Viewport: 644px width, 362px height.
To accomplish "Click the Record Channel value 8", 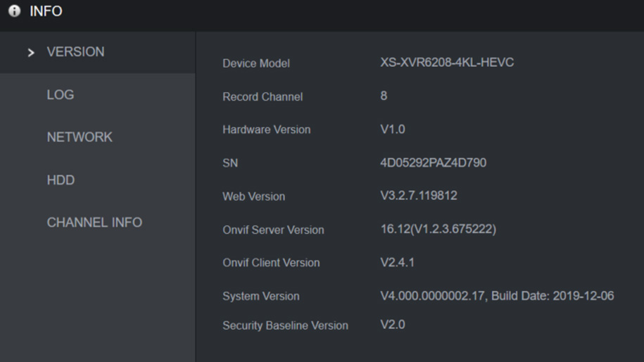I will (384, 96).
